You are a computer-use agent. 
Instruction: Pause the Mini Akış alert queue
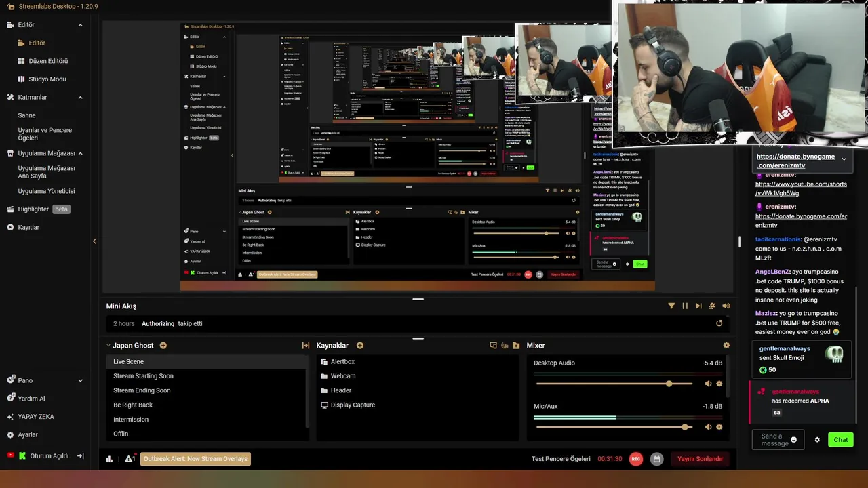[685, 306]
